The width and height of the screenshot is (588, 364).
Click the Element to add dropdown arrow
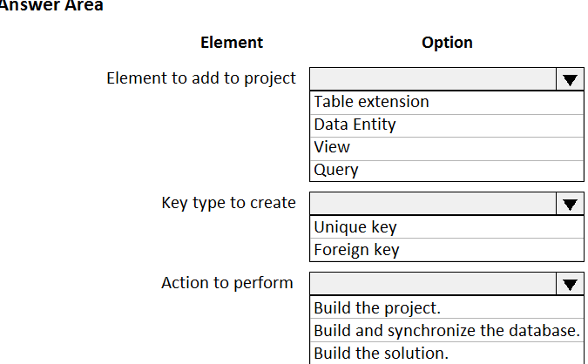pyautogui.click(x=569, y=79)
